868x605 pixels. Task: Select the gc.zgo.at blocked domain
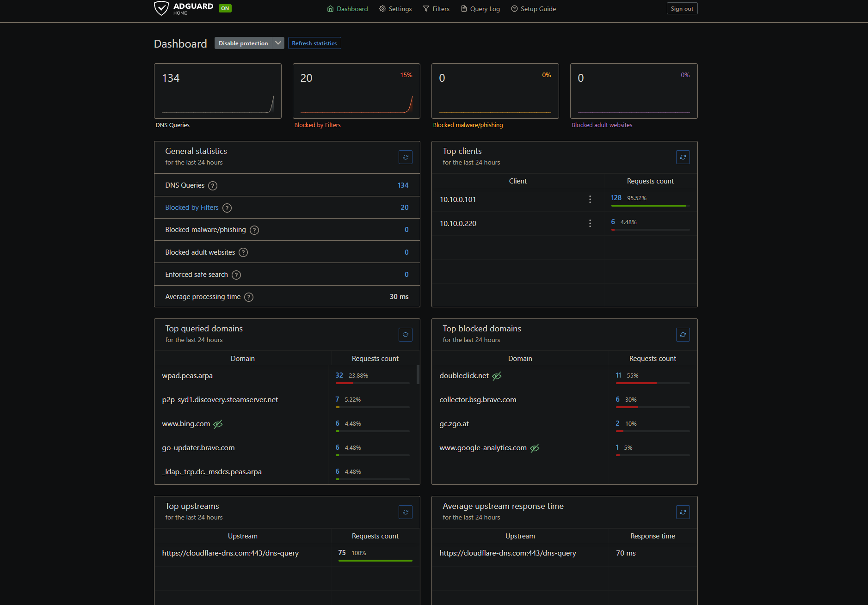pos(454,424)
